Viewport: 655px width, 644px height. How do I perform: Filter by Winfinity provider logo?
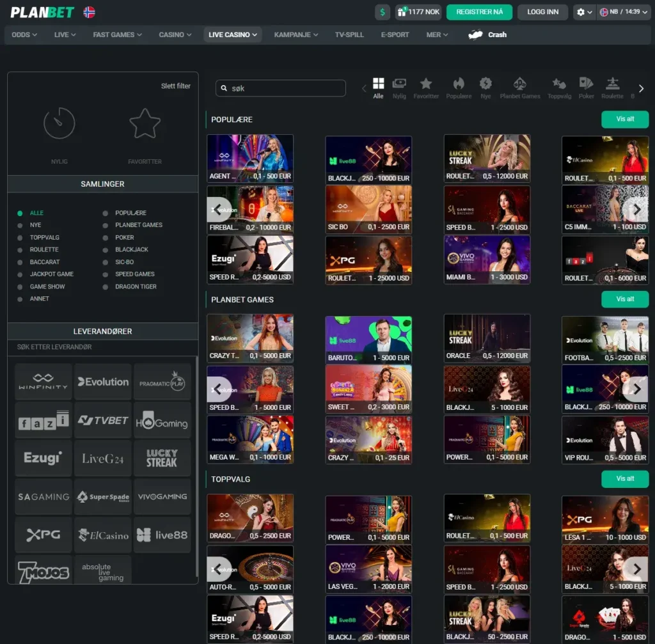(x=43, y=382)
